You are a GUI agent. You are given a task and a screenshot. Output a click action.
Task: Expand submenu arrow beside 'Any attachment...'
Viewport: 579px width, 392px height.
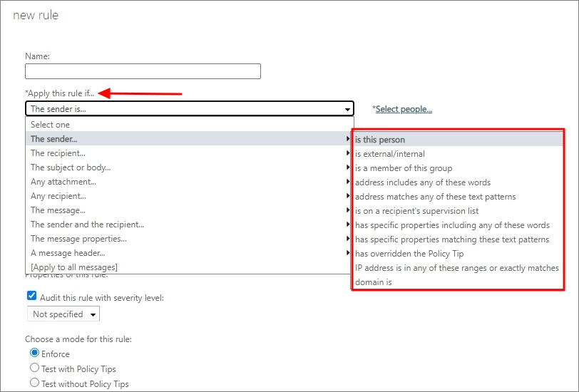(x=347, y=181)
